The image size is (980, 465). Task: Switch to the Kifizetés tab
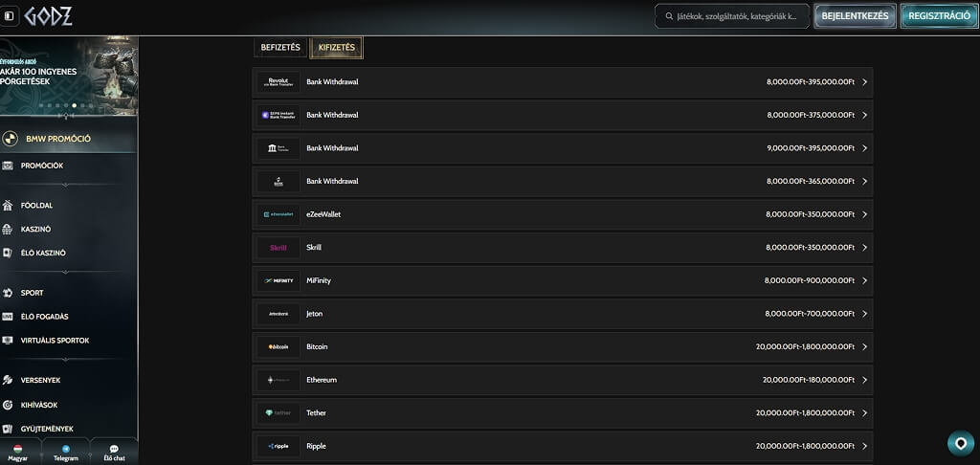click(336, 48)
